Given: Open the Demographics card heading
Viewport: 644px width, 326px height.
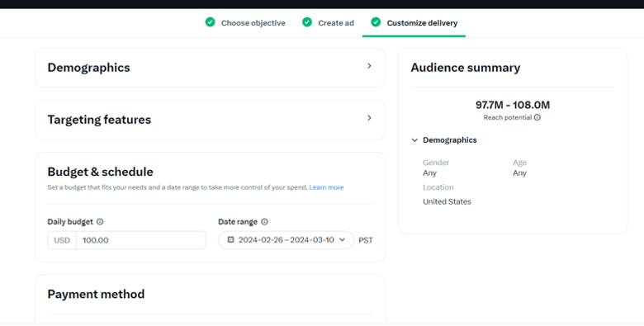Looking at the screenshot, I should tap(88, 68).
